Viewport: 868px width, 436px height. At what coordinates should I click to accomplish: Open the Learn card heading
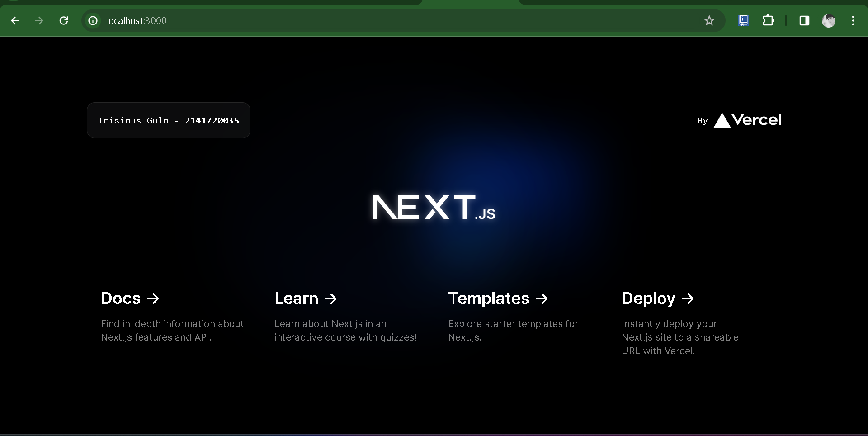click(x=306, y=299)
